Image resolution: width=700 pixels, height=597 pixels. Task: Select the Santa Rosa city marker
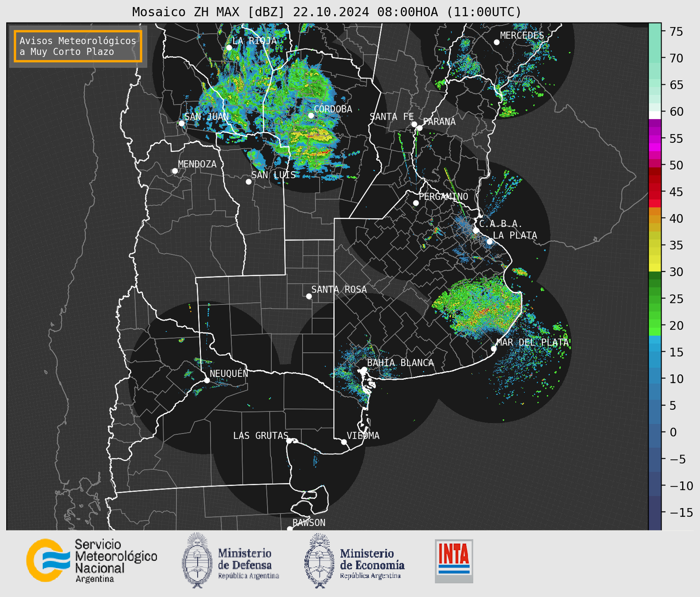point(309,296)
